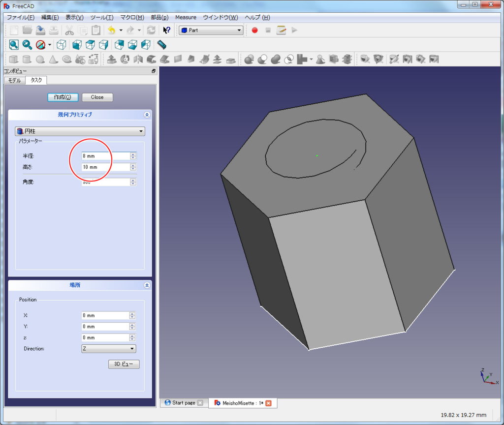Click the scissors Cut icon
Screen dimensions: 504x425
[x=69, y=30]
